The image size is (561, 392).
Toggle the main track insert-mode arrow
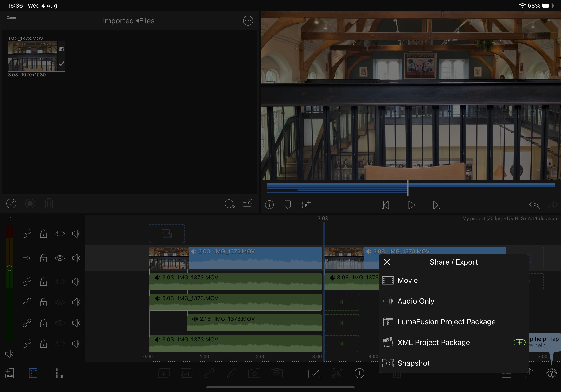point(27,258)
